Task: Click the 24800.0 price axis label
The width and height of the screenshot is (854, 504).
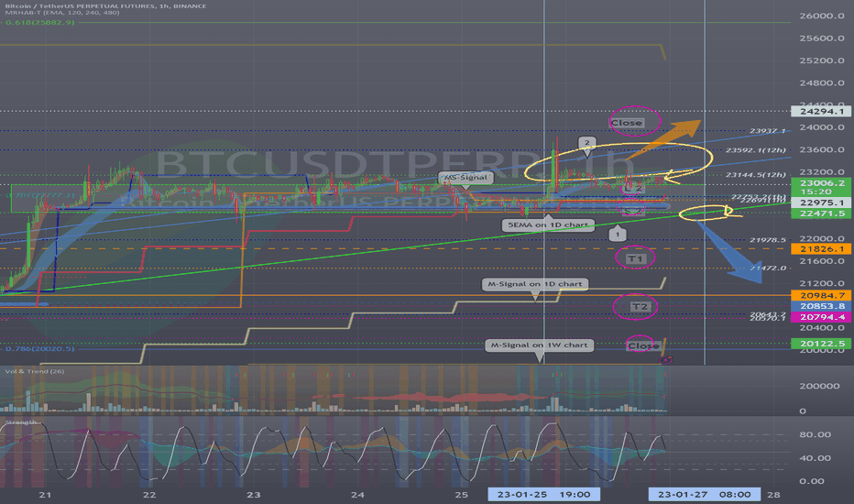Action: coord(821,82)
